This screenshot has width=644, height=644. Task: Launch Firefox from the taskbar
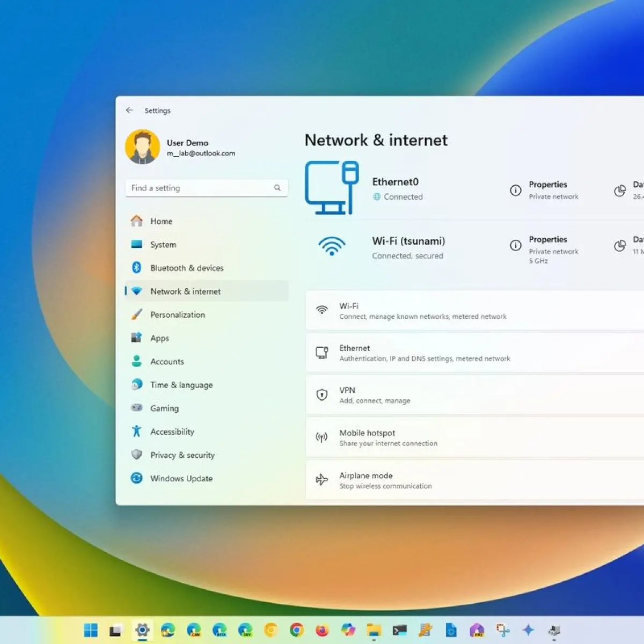pyautogui.click(x=322, y=630)
